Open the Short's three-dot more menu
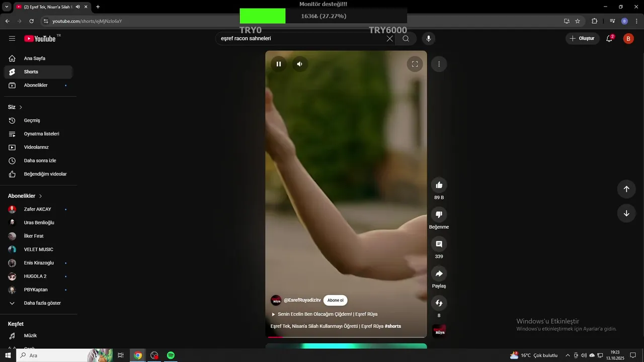The image size is (644, 362). pos(439,64)
